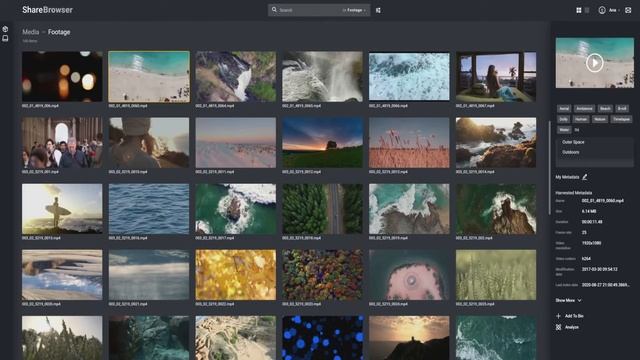Select the yellow autumn leaves thumbnail
The image size is (640, 360).
tap(236, 275)
